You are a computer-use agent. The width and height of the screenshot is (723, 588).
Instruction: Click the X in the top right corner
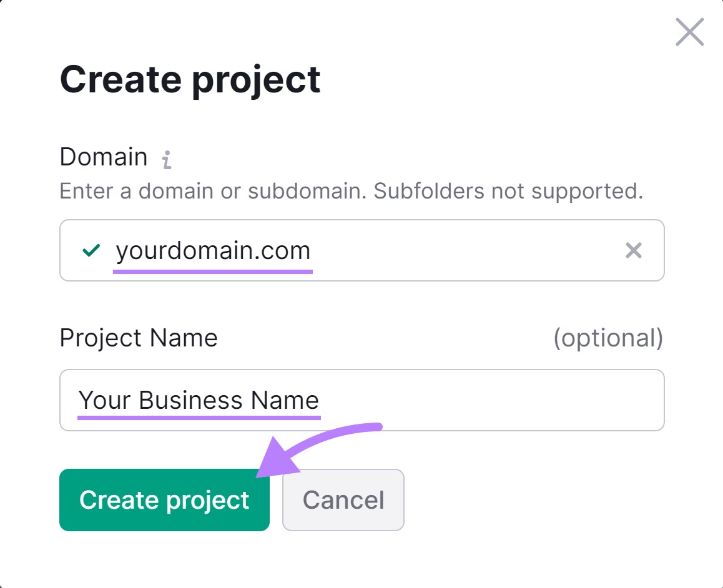coord(689,32)
